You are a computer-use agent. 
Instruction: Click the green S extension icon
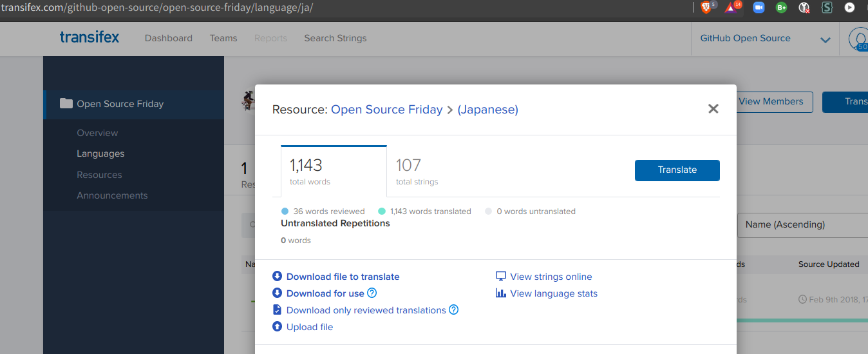[x=827, y=8]
